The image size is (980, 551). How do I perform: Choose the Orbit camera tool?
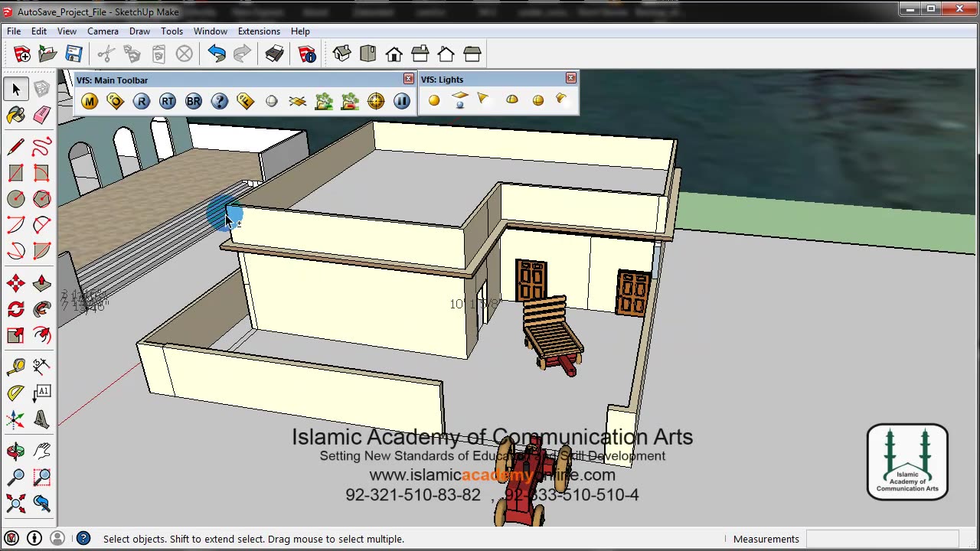(x=16, y=452)
